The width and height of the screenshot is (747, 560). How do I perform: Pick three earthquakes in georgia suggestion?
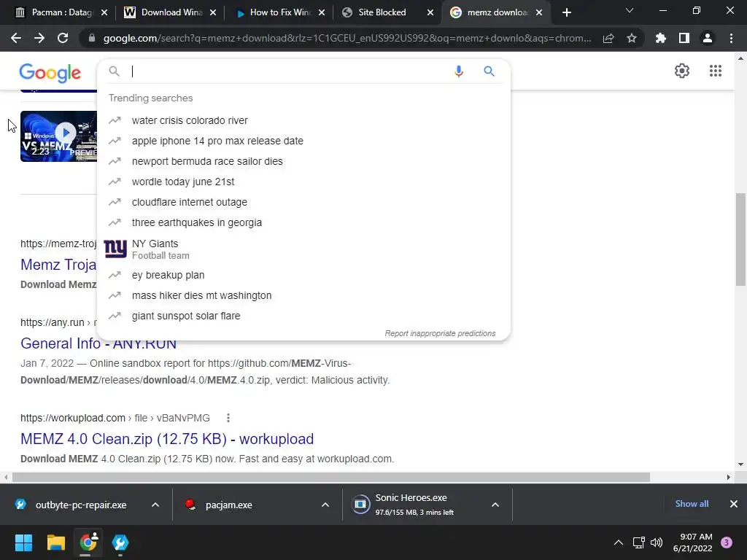(x=303, y=223)
